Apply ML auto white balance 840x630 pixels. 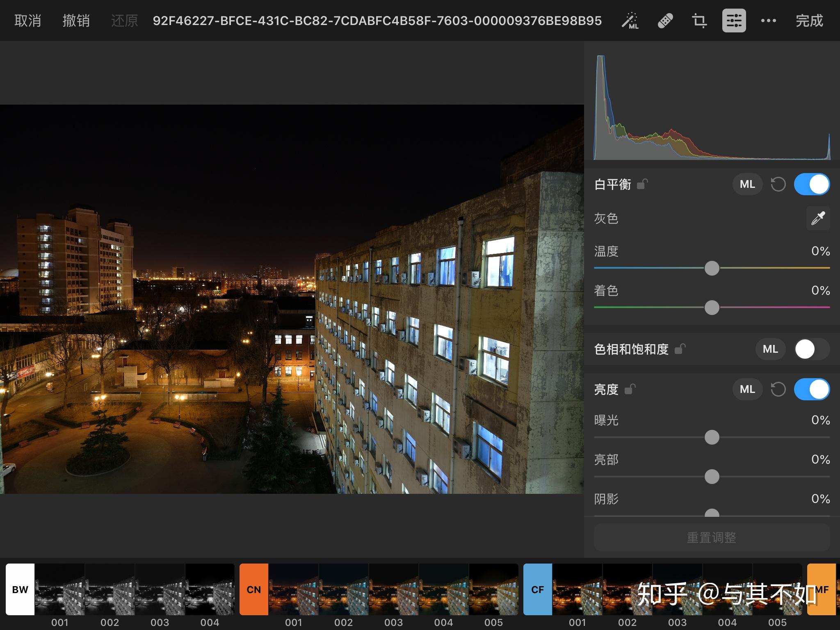(747, 184)
